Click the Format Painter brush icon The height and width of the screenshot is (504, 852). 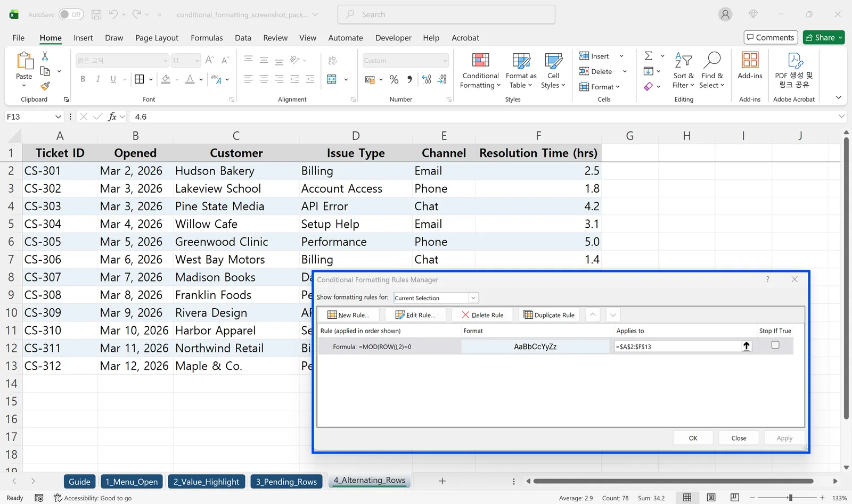[x=45, y=86]
